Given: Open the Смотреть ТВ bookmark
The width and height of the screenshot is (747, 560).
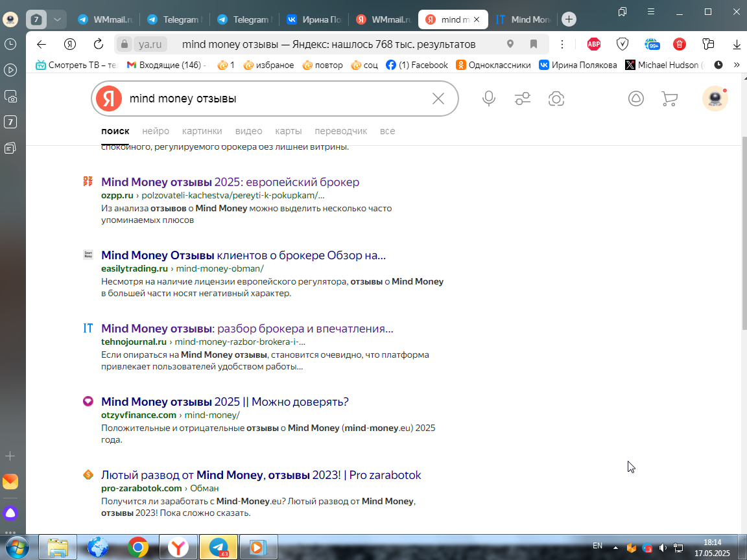Looking at the screenshot, I should pyautogui.click(x=77, y=65).
